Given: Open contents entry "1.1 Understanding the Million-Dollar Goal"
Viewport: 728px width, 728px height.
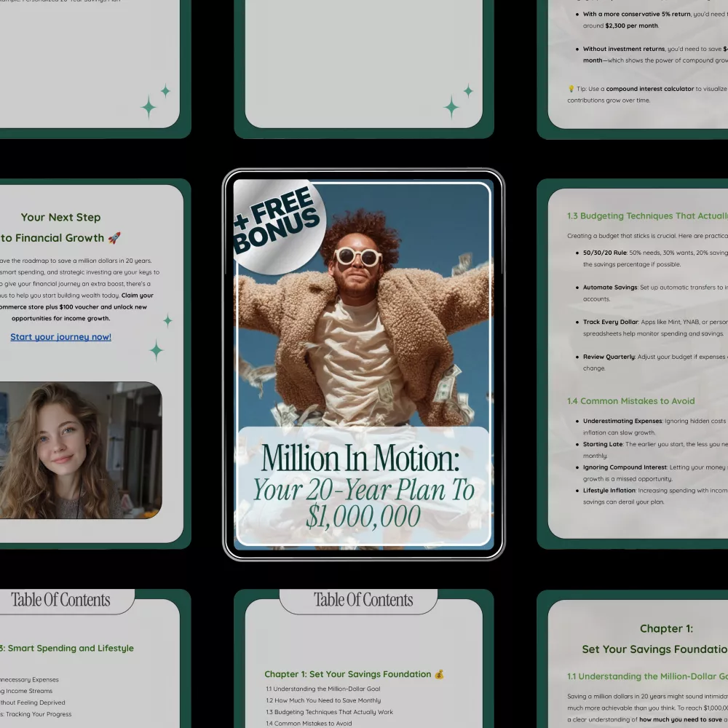Looking at the screenshot, I should click(323, 689).
